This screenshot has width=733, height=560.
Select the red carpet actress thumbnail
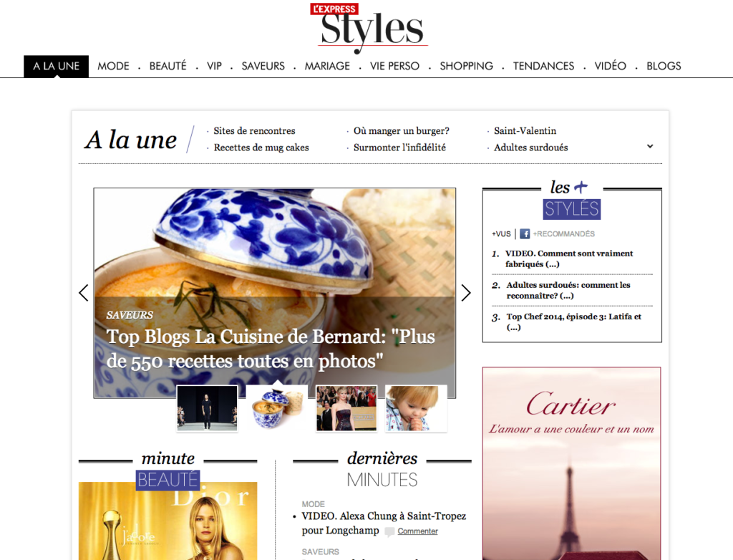pyautogui.click(x=346, y=408)
